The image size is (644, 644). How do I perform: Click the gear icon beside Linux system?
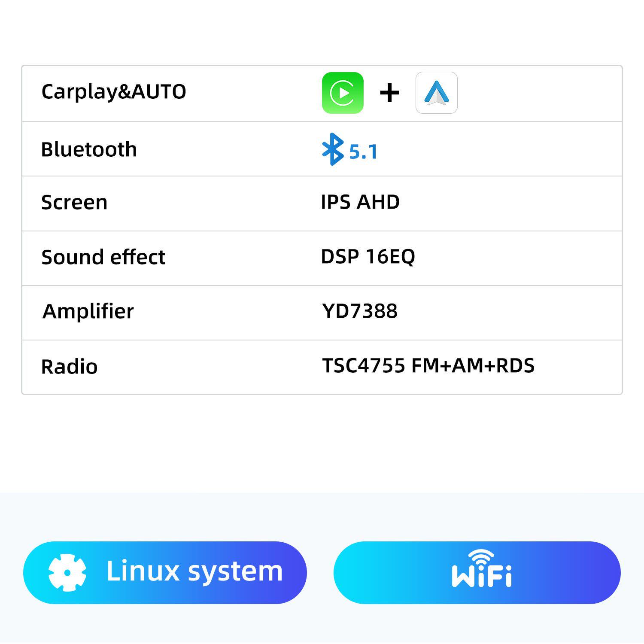[x=67, y=572]
